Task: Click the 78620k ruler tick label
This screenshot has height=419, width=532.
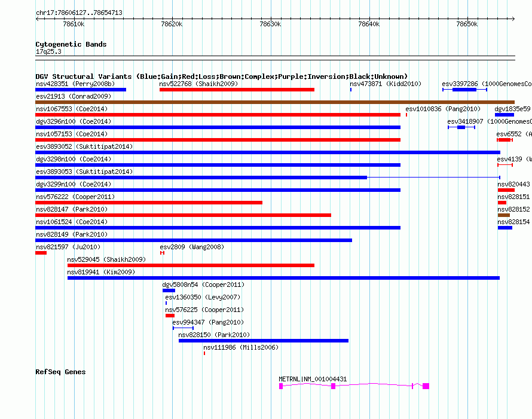Action: (x=172, y=24)
